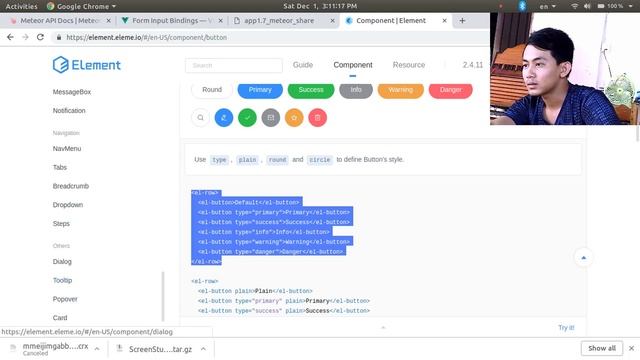The height and width of the screenshot is (360, 640).
Task: Click the Element search input
Action: tap(234, 65)
